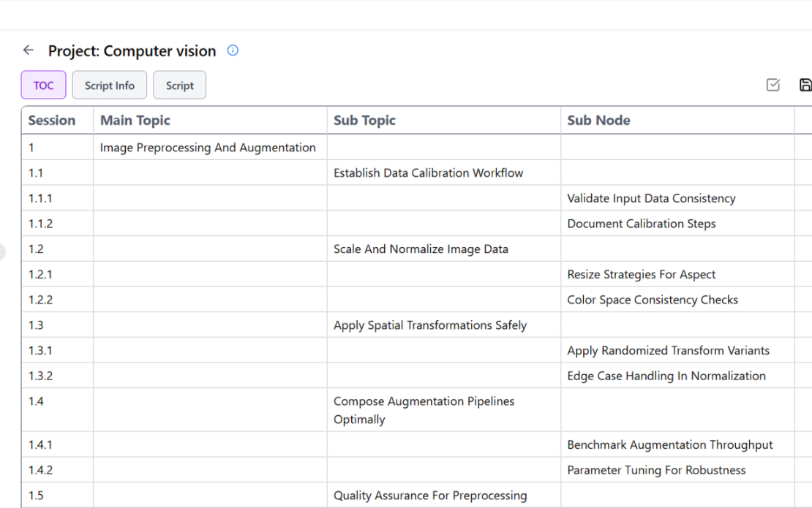Screen dimensions: 812x508
Task: Click session number 1.1.1
Action: tap(40, 198)
